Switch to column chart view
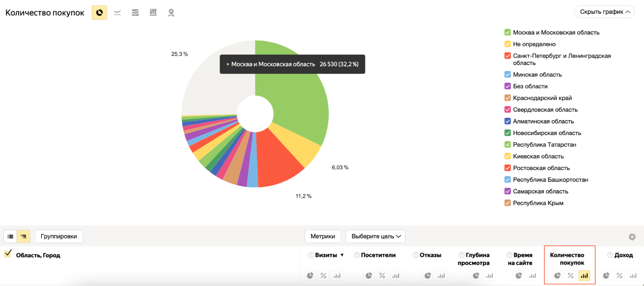Screen dimensions: 644x286 153,13
